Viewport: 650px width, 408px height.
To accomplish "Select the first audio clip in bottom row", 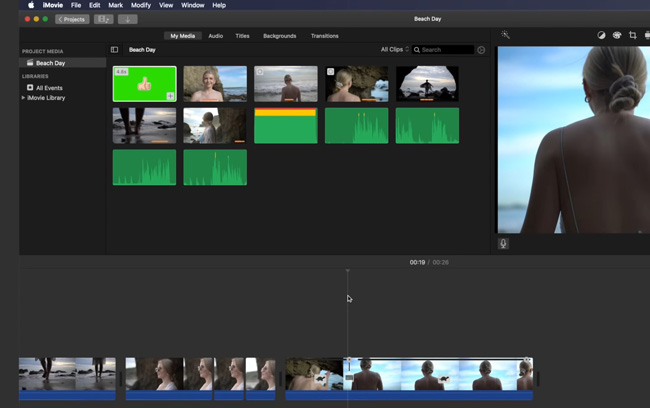I will (145, 168).
